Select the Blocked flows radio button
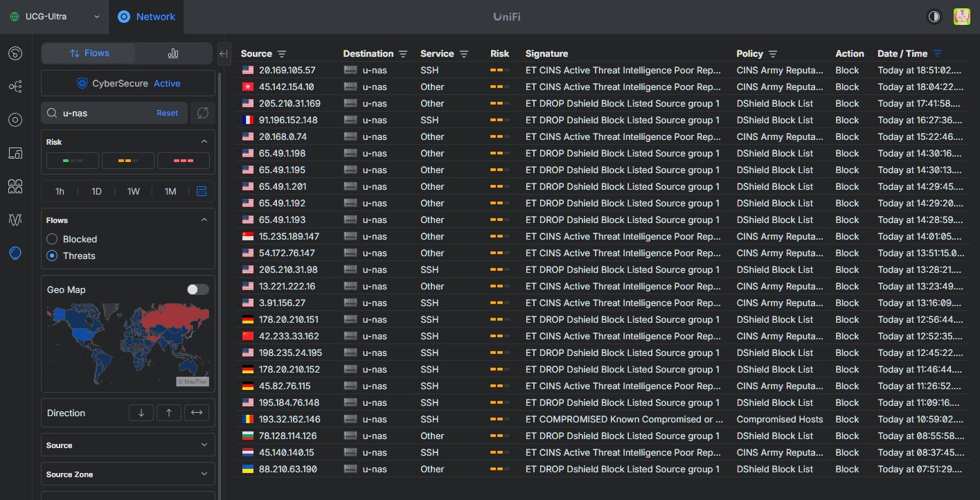The width and height of the screenshot is (980, 500). coord(52,239)
